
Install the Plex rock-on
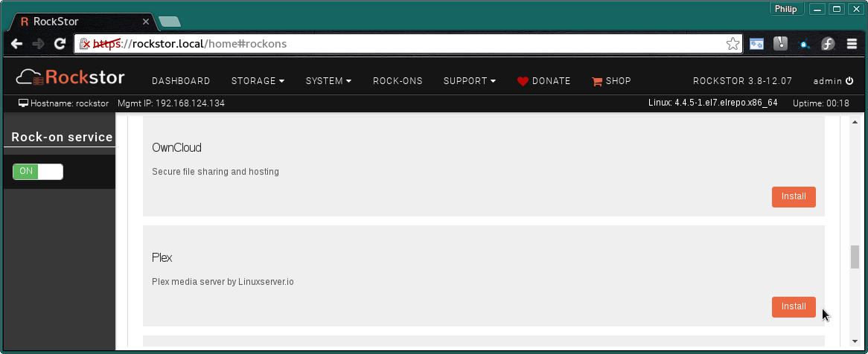[794, 307]
